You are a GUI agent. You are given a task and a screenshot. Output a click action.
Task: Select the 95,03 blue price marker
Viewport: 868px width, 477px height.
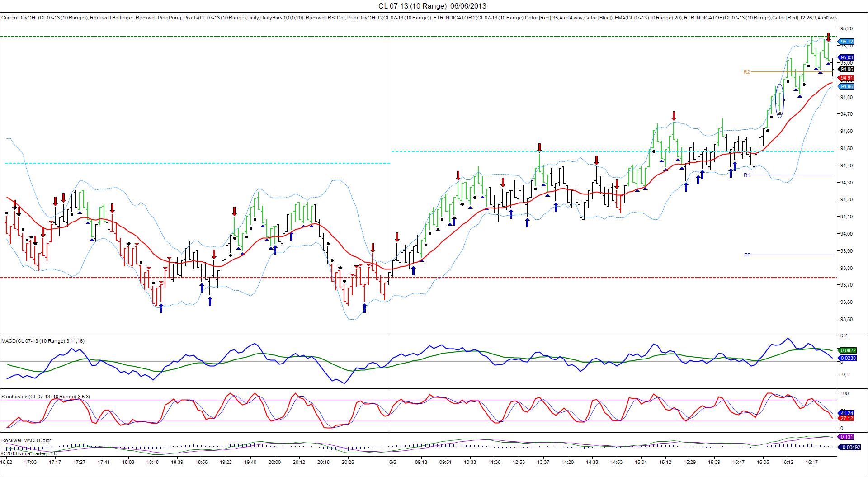tap(846, 57)
